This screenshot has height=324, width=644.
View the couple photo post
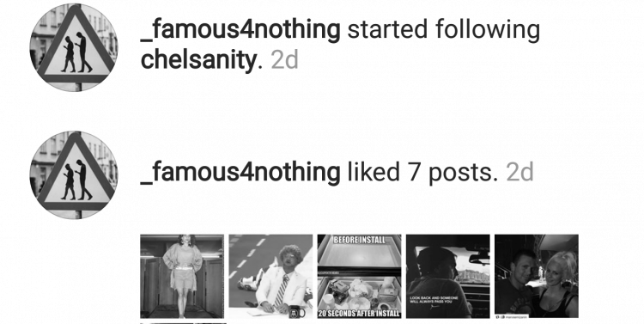click(537, 277)
